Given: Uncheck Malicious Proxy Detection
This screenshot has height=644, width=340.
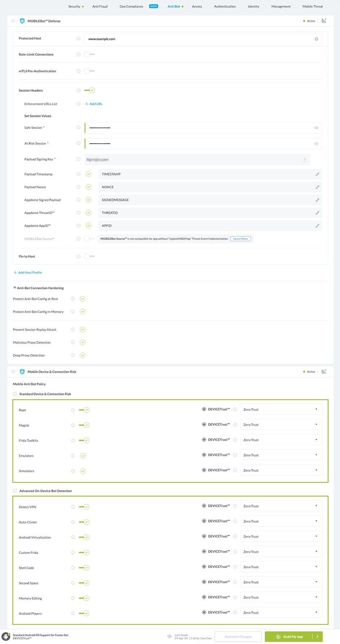Looking at the screenshot, I should click(83, 342).
